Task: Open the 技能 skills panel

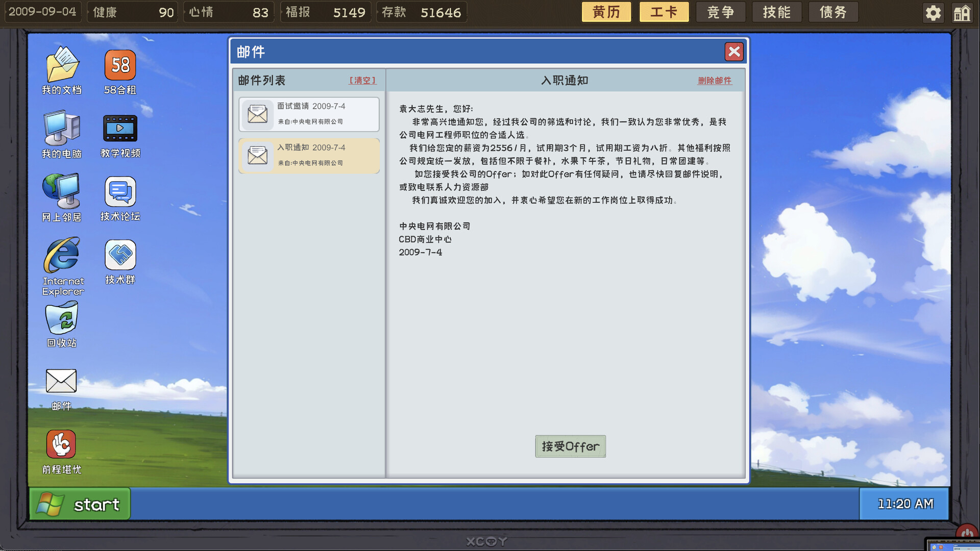Action: (777, 11)
